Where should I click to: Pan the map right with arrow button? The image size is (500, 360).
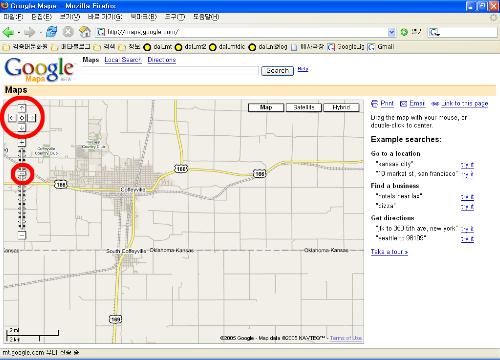tap(32, 118)
